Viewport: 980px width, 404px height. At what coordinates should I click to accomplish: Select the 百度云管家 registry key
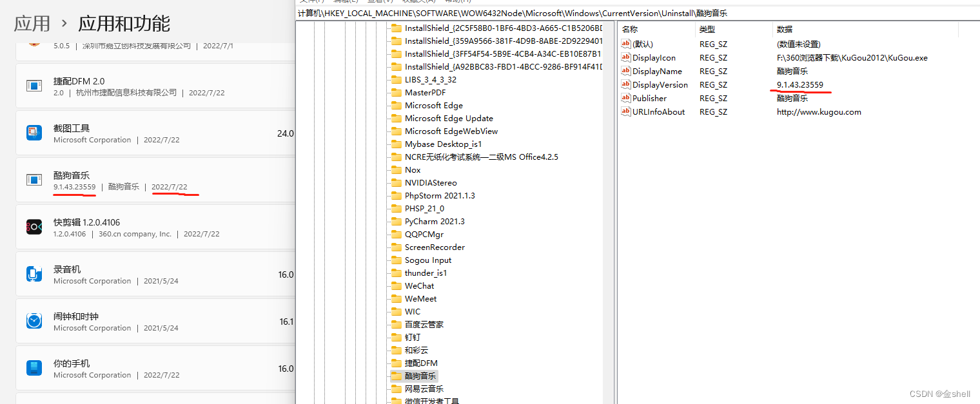point(424,325)
